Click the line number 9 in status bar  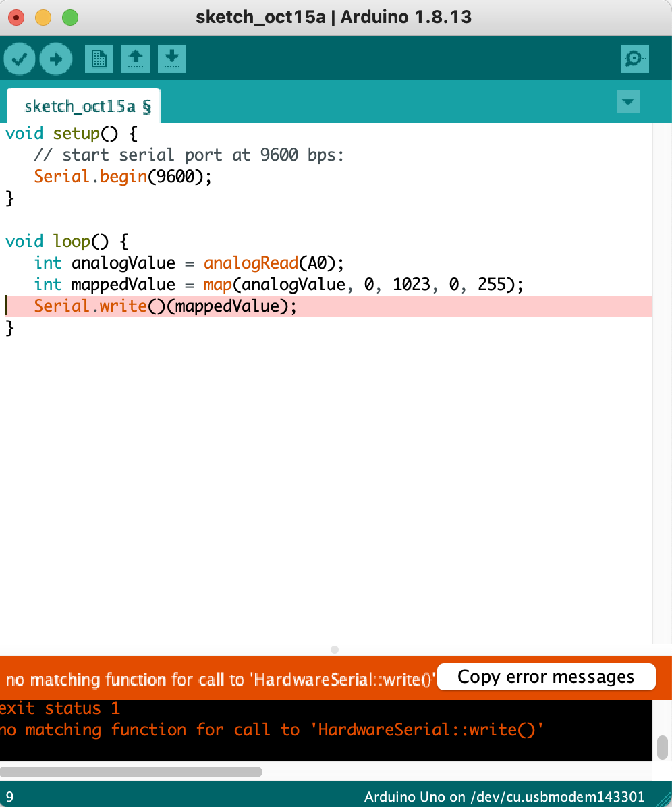tap(9, 797)
